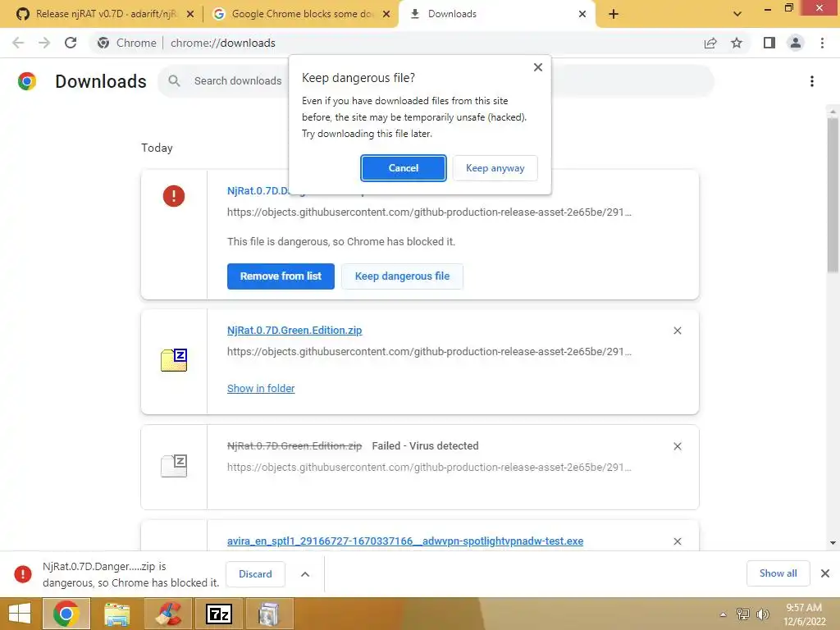Click the page vertical scrollbar thumb
Image resolution: width=840 pixels, height=630 pixels.
833,195
